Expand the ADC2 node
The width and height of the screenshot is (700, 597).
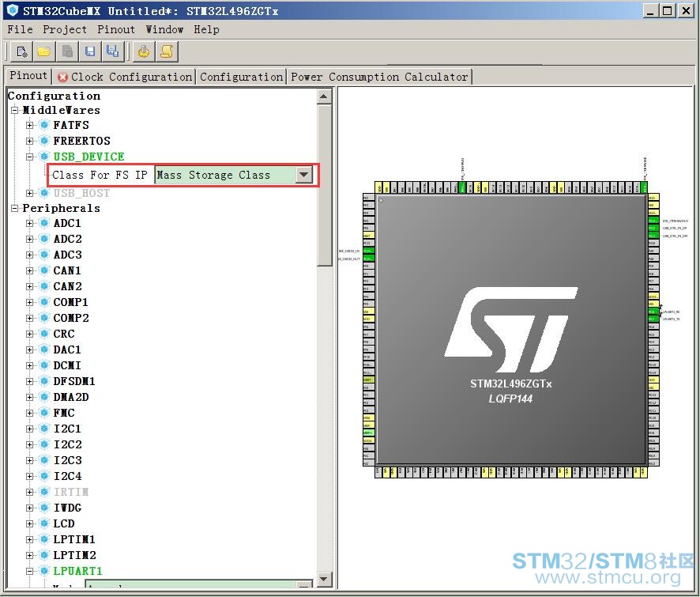(x=29, y=239)
